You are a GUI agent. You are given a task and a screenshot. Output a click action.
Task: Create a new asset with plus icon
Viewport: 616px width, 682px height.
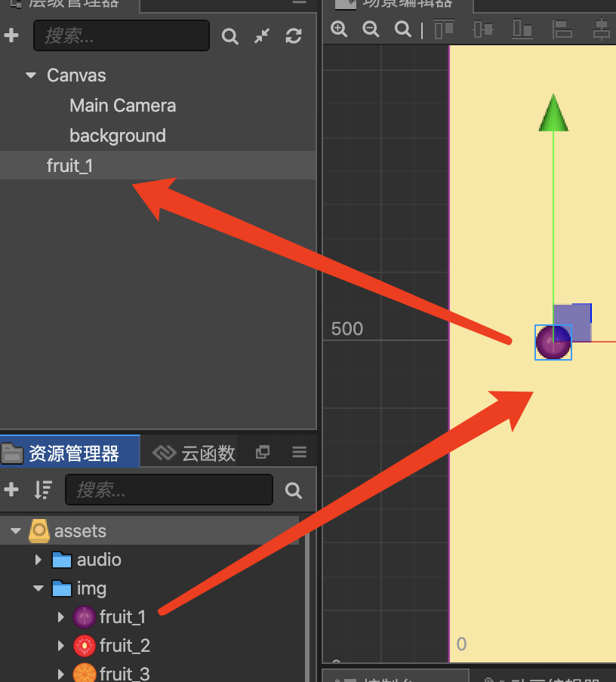click(11, 490)
